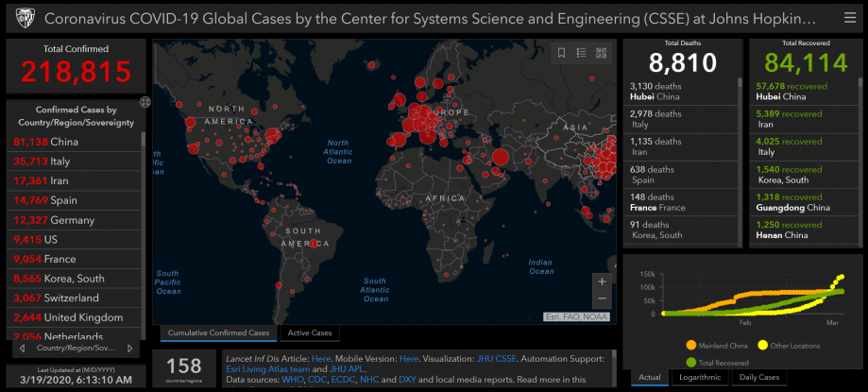Image resolution: width=868 pixels, height=392 pixels.
Task: Click the 148 deaths France entry
Action: (681, 202)
